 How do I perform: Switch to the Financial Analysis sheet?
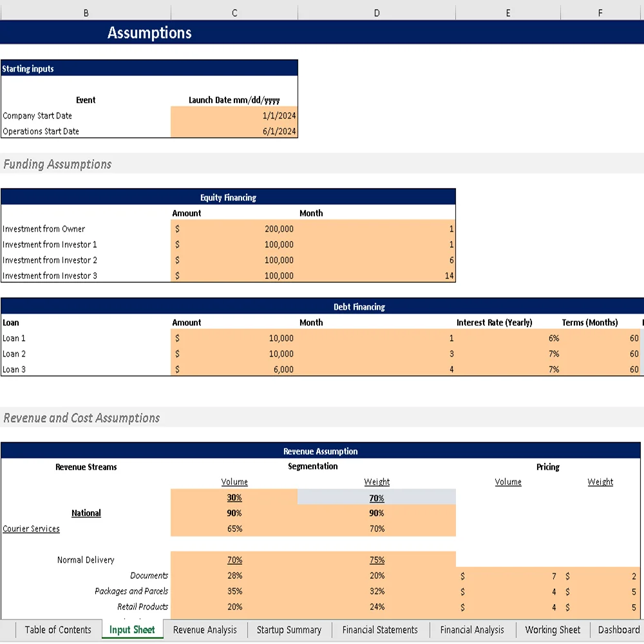(x=472, y=630)
